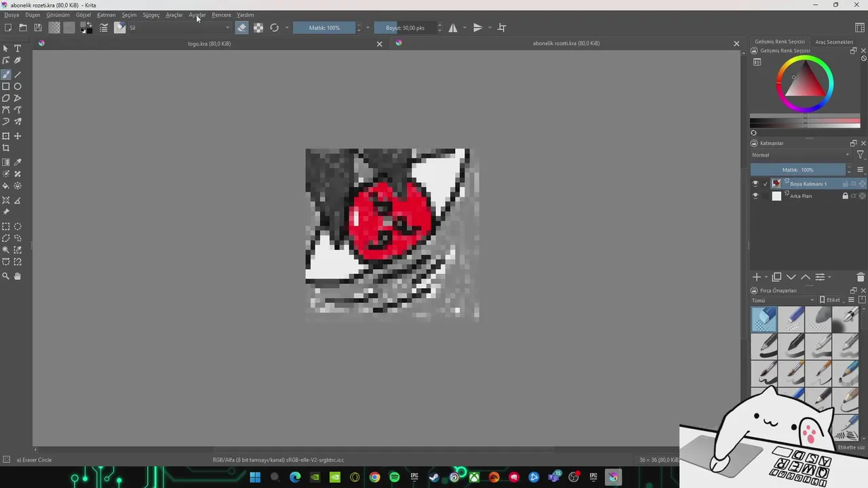Toggle alpha inheritance on Boya Katmanı 1
Screen dimensions: 868x488
coord(853,184)
